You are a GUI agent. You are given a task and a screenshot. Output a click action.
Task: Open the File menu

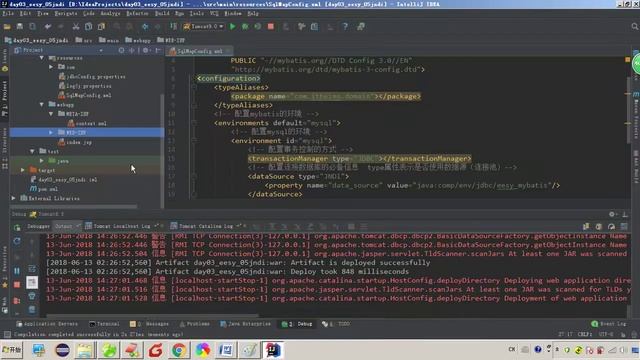[x=8, y=13]
